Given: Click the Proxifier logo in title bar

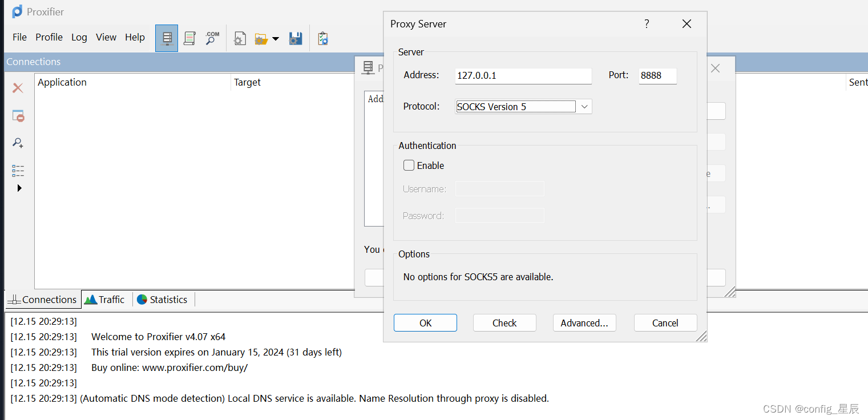Looking at the screenshot, I should [18, 11].
